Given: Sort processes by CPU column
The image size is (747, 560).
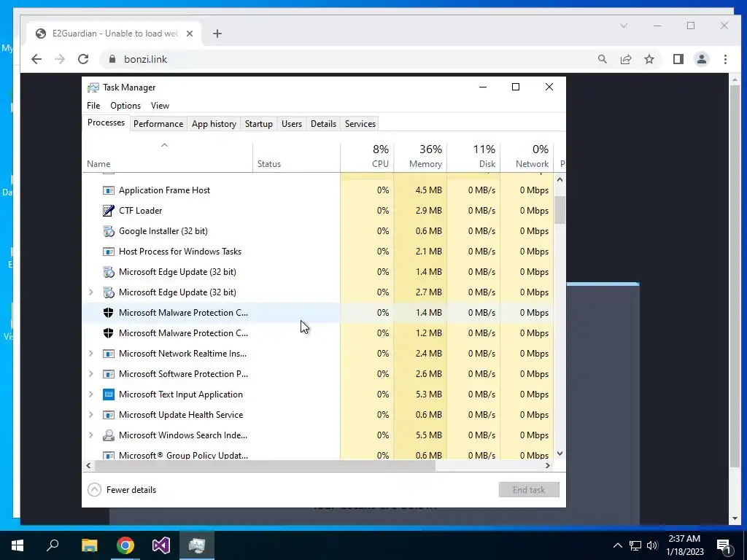Looking at the screenshot, I should (368, 157).
